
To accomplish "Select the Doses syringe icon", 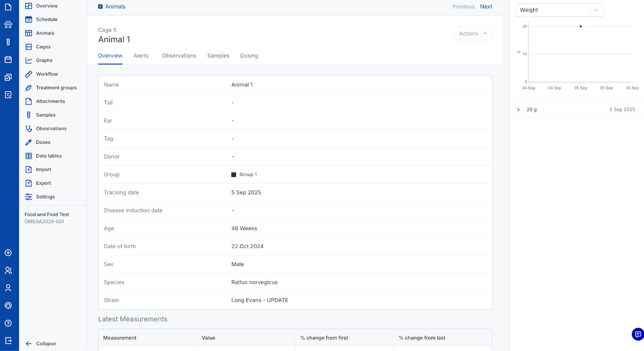I will (x=29, y=142).
